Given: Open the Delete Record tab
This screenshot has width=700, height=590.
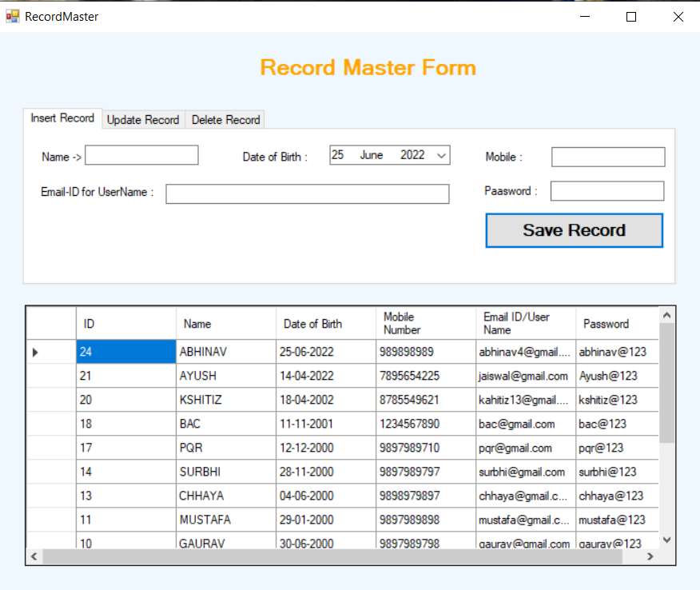Looking at the screenshot, I should pyautogui.click(x=225, y=120).
